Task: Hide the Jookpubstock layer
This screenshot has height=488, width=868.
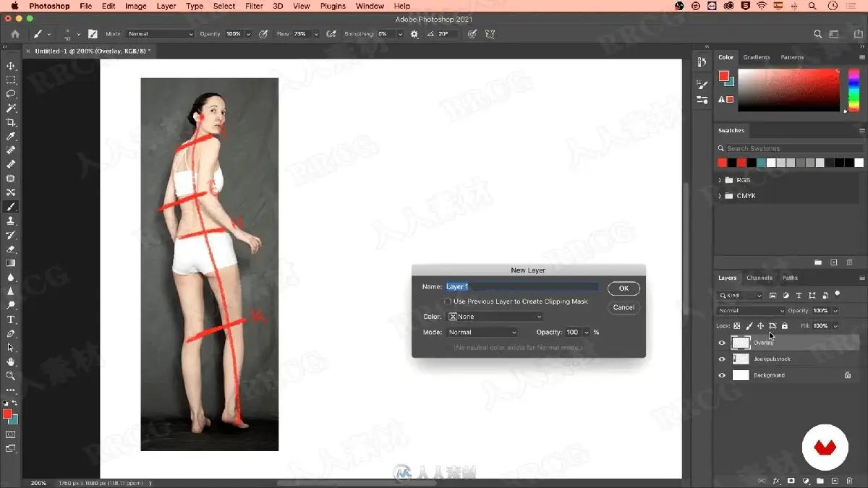Action: pos(721,359)
